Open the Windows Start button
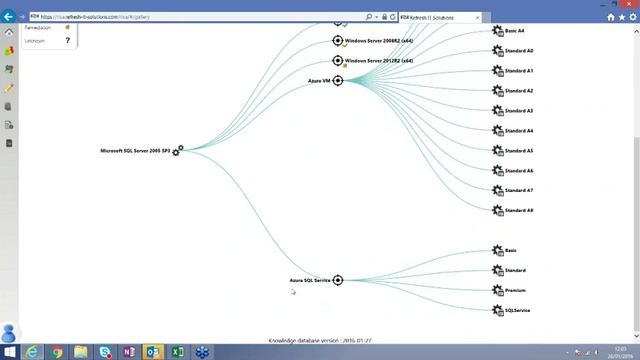This screenshot has width=640, height=360. pyautogui.click(x=9, y=352)
